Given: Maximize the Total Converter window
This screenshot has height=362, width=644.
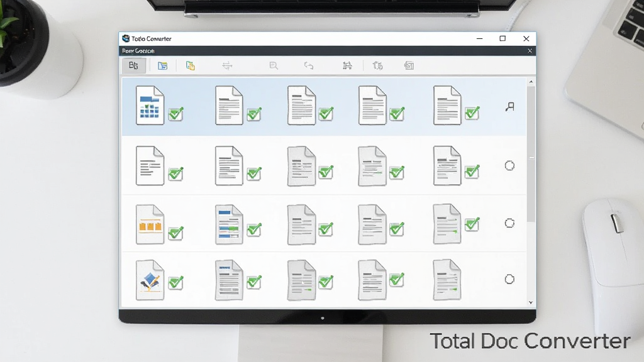Looking at the screenshot, I should (x=502, y=38).
